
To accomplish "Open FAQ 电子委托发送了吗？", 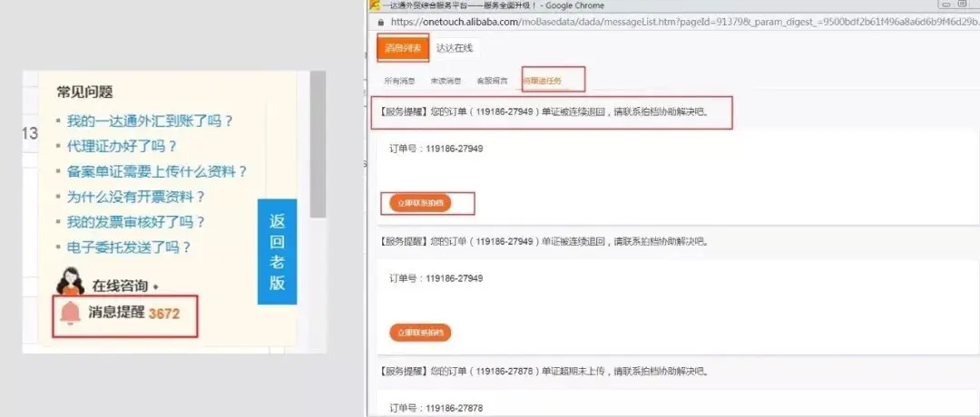I will pos(129,247).
